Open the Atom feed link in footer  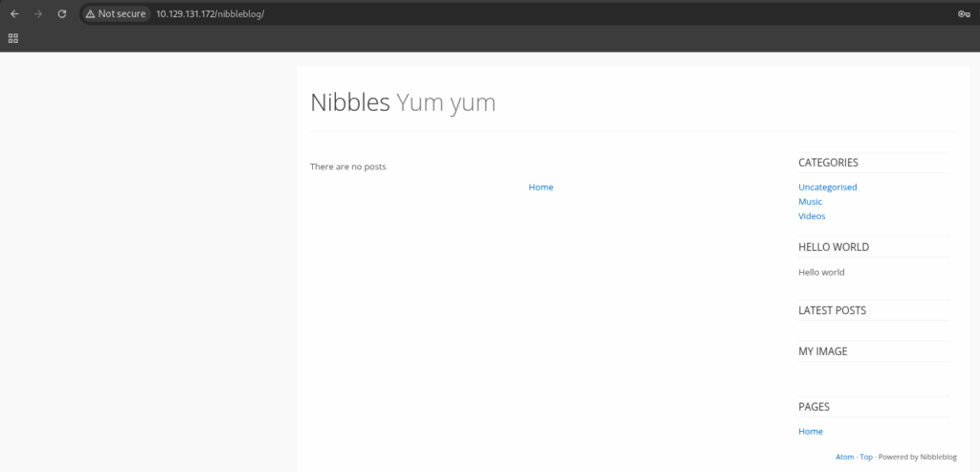[844, 457]
